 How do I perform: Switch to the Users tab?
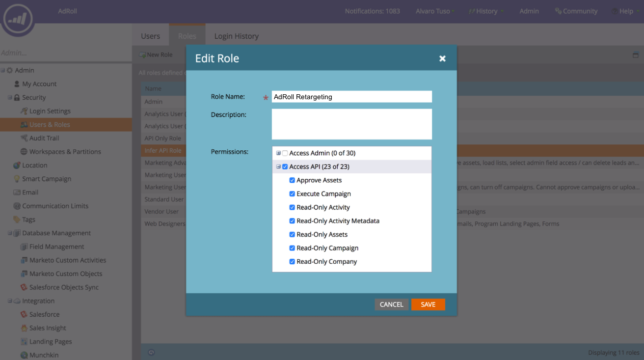click(x=151, y=36)
